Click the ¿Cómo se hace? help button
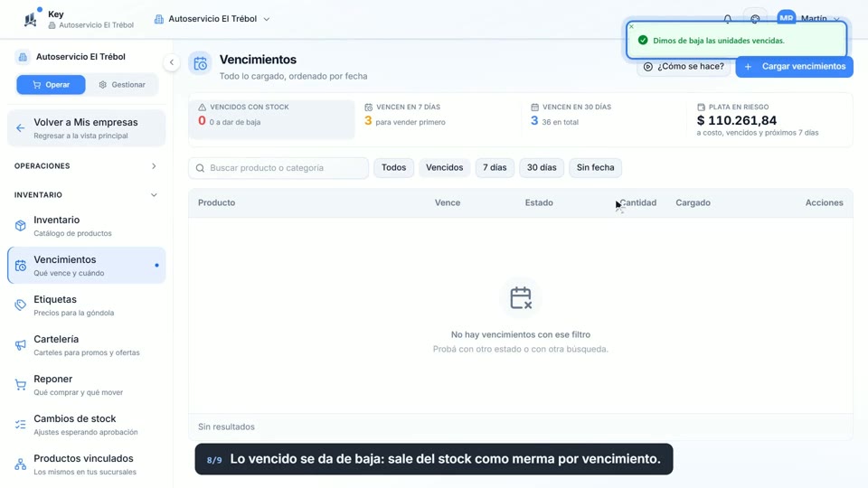 click(684, 66)
